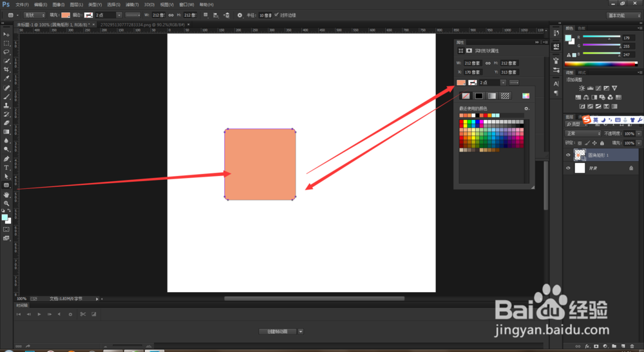Select the Dodge tool
This screenshot has width=644, height=352.
[6, 150]
